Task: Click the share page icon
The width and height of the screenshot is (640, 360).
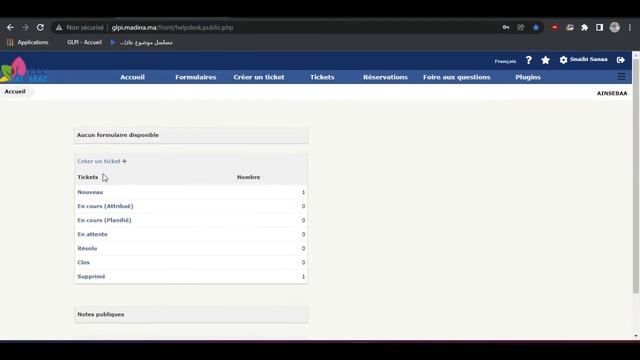Action: [520, 27]
